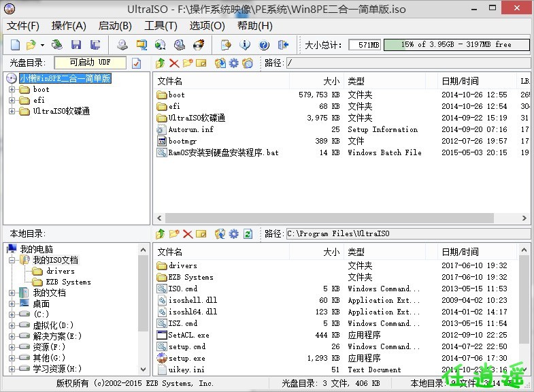534x392 pixels.
Task: Open the 启动(B) menu
Action: point(115,26)
